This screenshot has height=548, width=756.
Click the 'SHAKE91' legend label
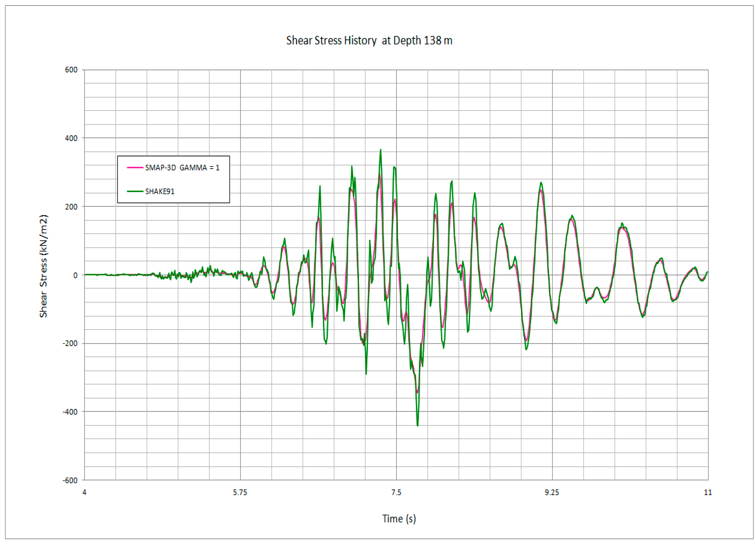(160, 192)
